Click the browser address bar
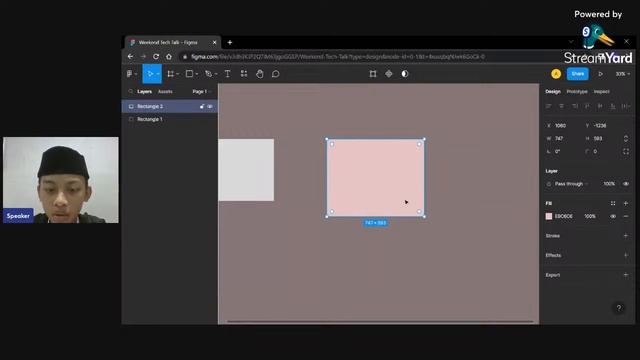Image resolution: width=640 pixels, height=360 pixels. pos(367,57)
